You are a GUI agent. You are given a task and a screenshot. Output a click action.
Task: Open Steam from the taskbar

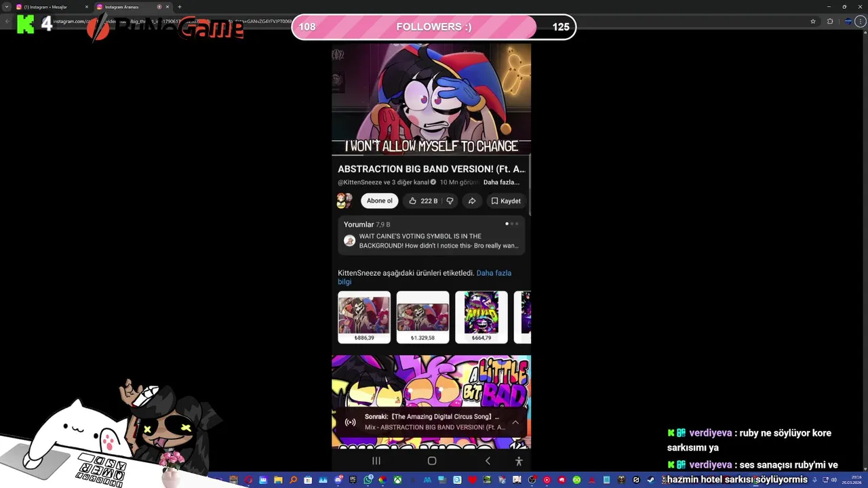pos(651,480)
